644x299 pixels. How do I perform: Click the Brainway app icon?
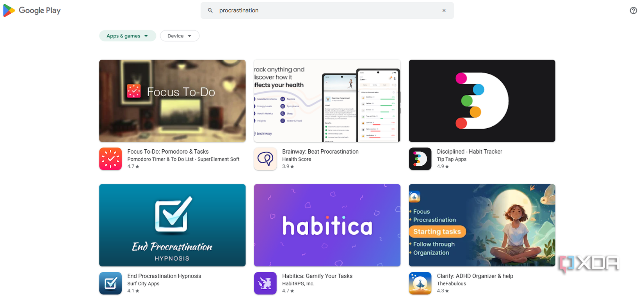265,159
